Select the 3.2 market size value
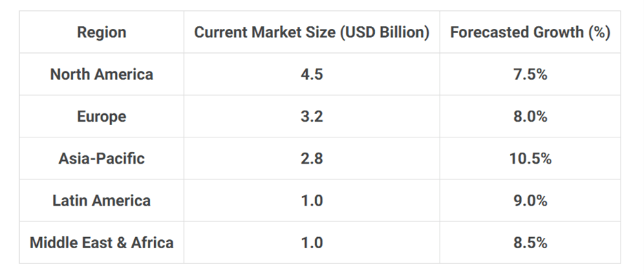This screenshot has height=275, width=644. (x=312, y=116)
